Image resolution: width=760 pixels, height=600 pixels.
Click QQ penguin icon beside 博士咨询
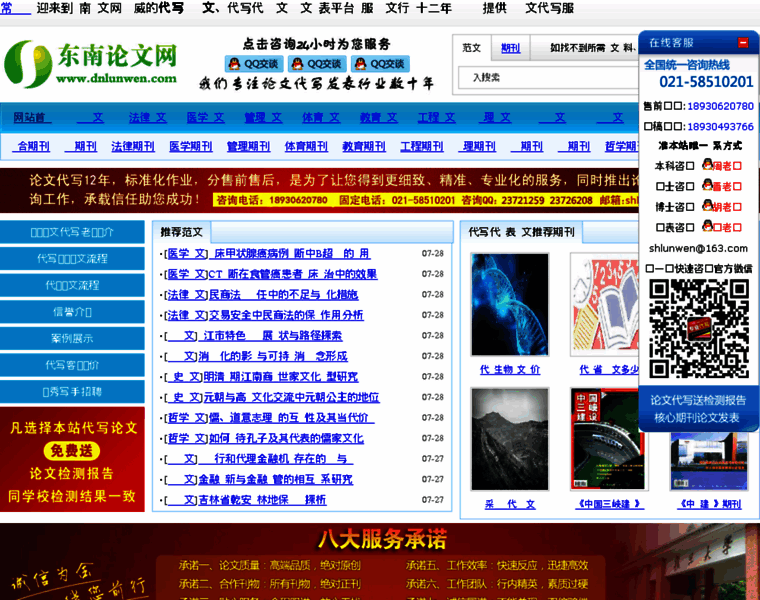click(x=707, y=207)
